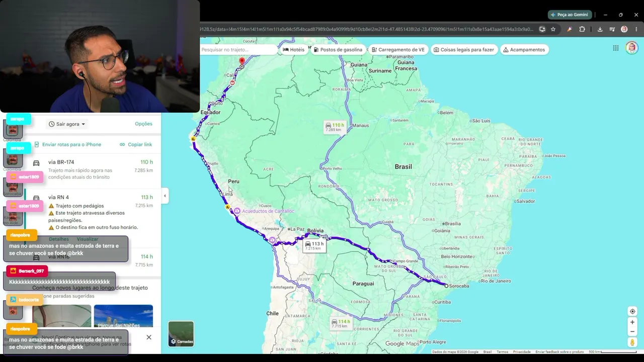The width and height of the screenshot is (644, 362).
Task: Click the Peça ao Gemini button
Action: [x=570, y=15]
